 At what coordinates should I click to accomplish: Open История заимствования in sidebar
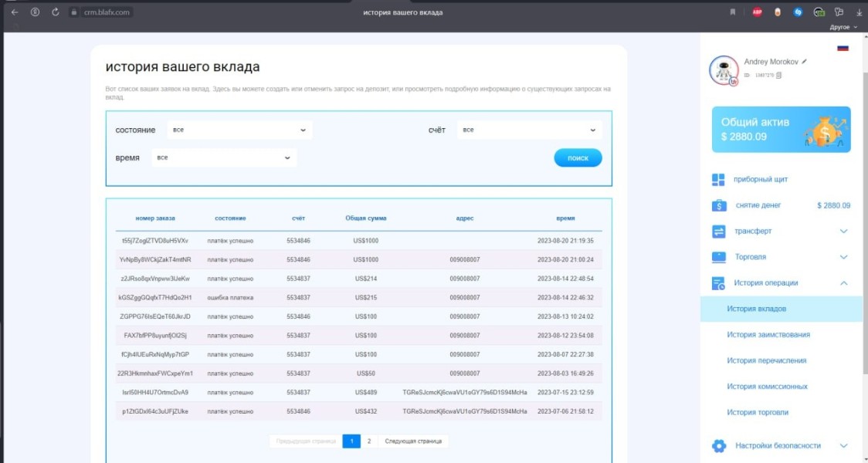pos(768,335)
